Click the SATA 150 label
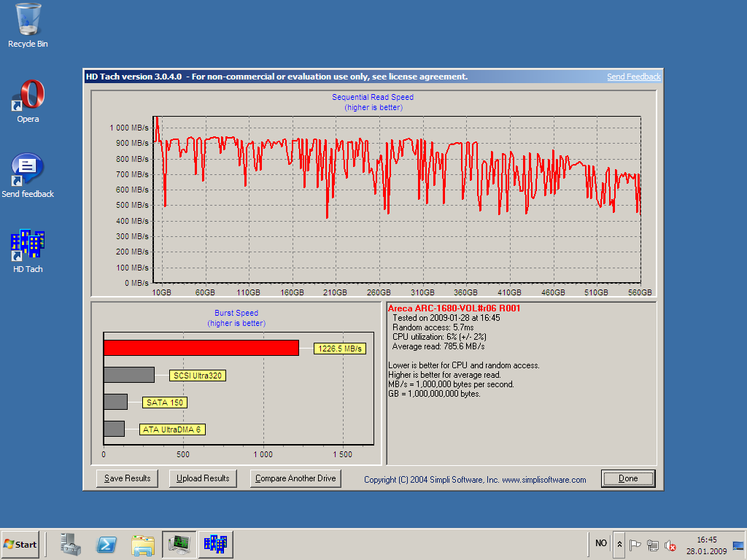Screen dimensions: 747x560 click(165, 402)
